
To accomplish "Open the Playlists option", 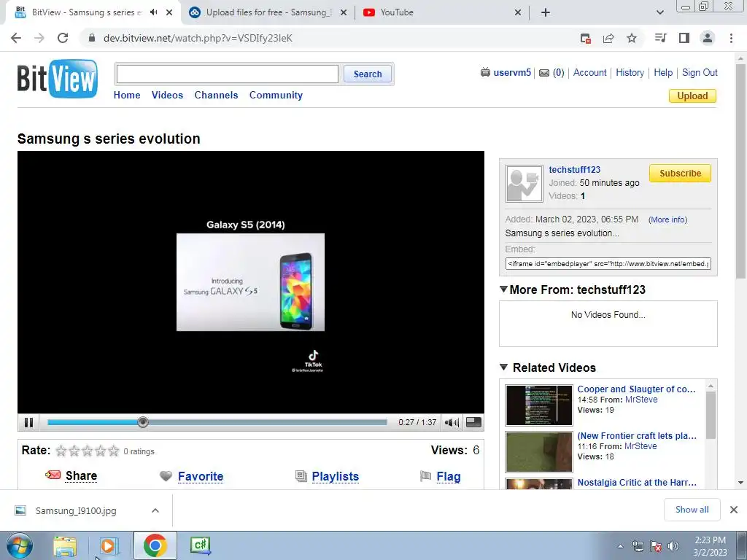I will [x=336, y=476].
